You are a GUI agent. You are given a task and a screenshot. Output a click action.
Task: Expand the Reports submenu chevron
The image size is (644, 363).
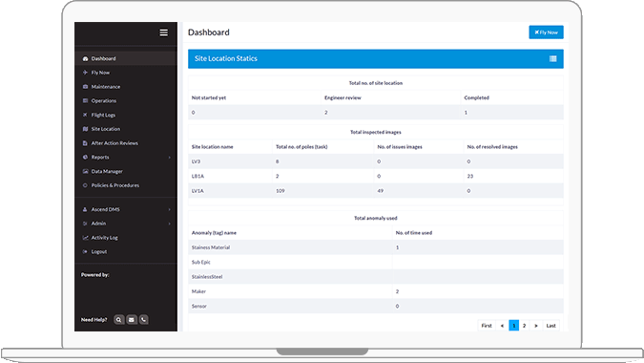pyautogui.click(x=169, y=158)
